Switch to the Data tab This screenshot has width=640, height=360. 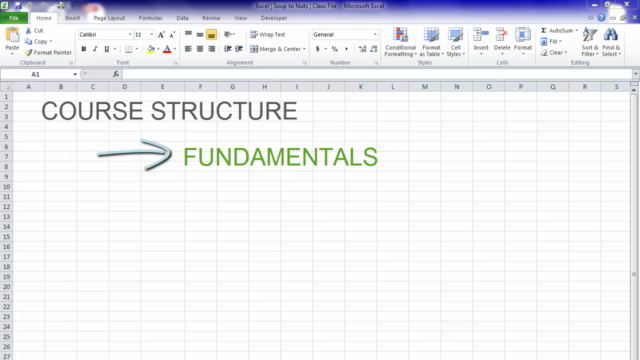(182, 18)
